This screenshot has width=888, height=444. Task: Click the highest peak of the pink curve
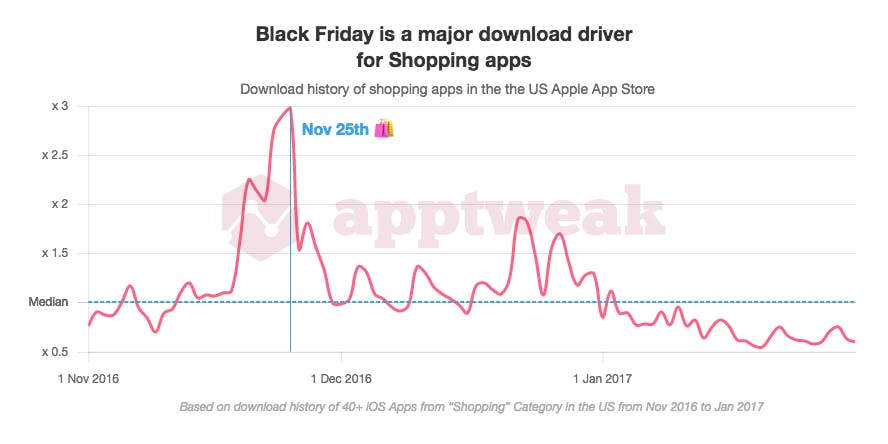[x=289, y=108]
